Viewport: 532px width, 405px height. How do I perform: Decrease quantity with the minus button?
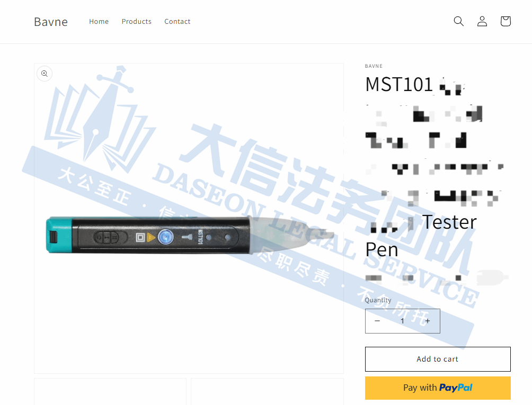377,321
